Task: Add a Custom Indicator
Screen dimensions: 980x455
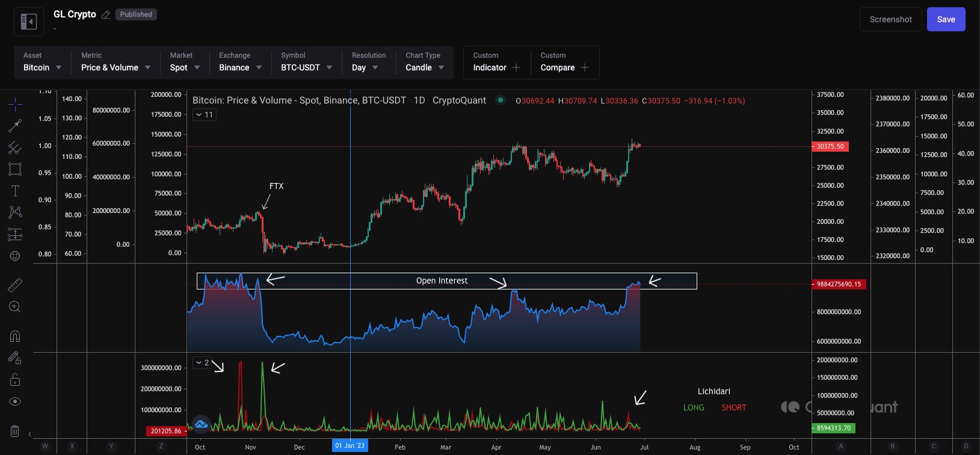Action: 497,62
